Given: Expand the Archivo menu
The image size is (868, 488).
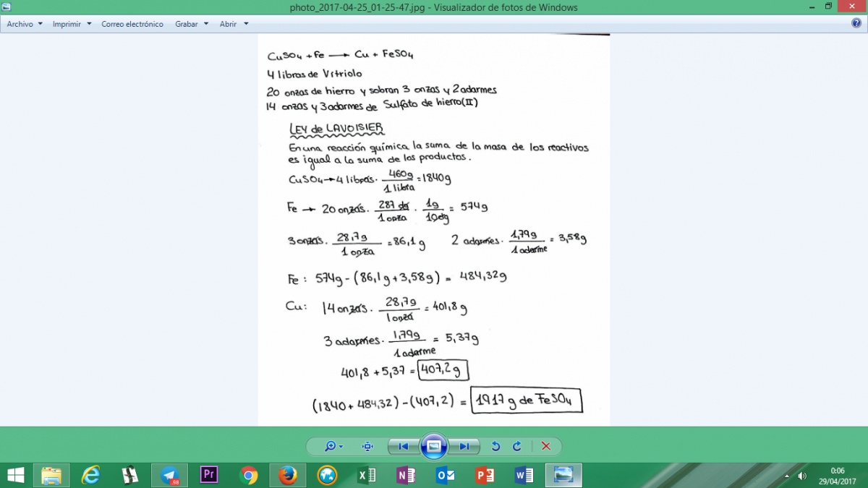Looking at the screenshot, I should pyautogui.click(x=25, y=24).
